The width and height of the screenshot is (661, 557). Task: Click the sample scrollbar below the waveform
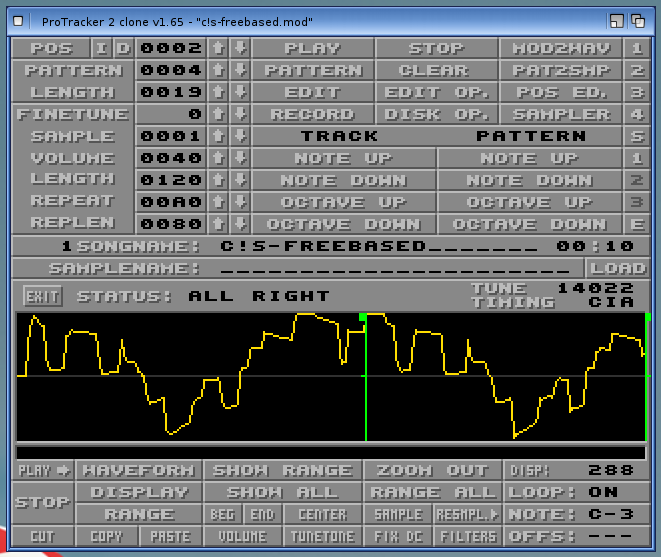[x=332, y=452]
